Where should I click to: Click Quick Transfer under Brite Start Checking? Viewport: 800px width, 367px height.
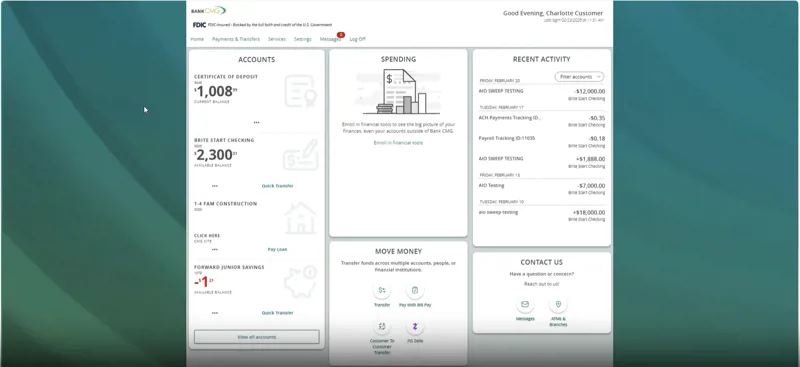click(278, 186)
